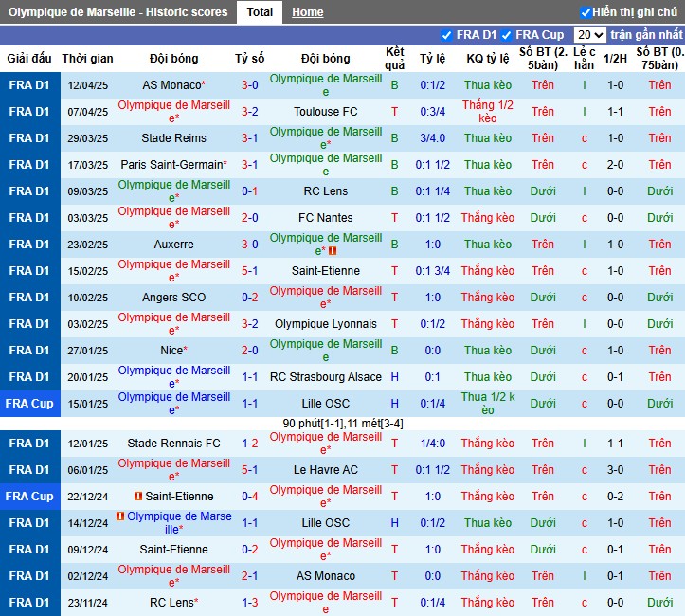Screen dimensions: 685x616
Task: Click the half-time score 3-0 in Le Havre row
Action: (615, 470)
